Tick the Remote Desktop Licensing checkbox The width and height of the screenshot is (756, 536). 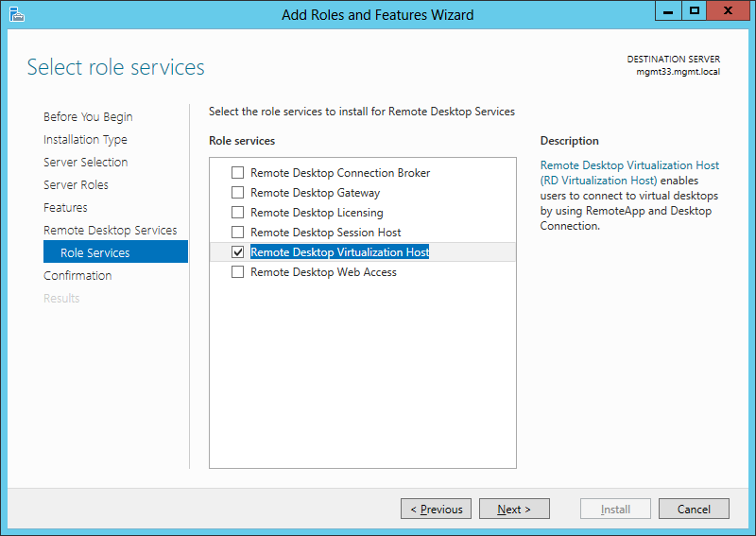click(238, 213)
